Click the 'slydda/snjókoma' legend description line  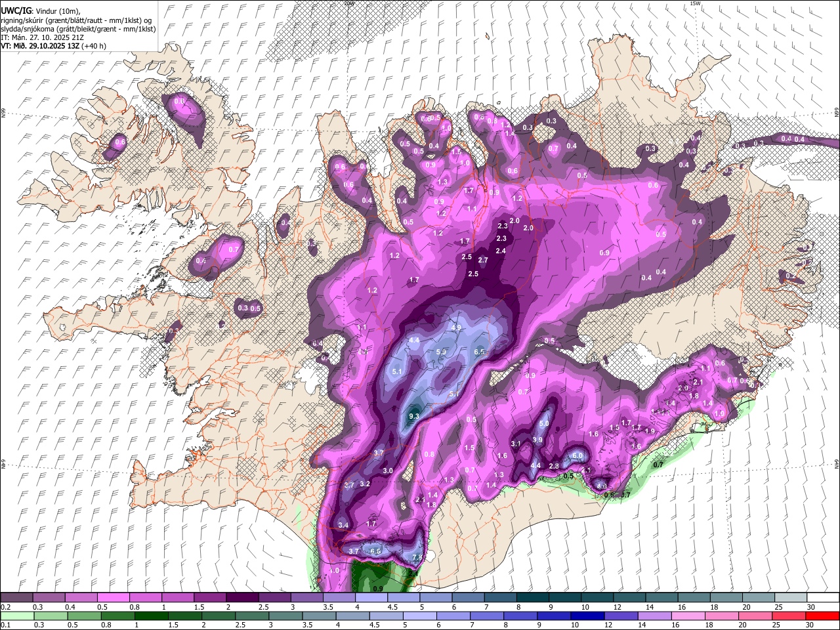coord(78,29)
